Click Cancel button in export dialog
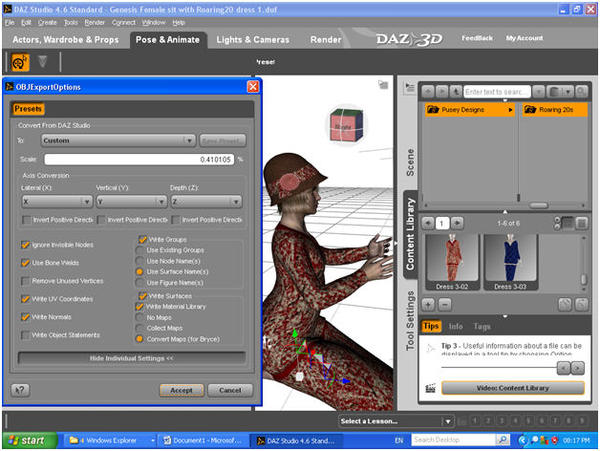600x451 pixels. [x=230, y=390]
